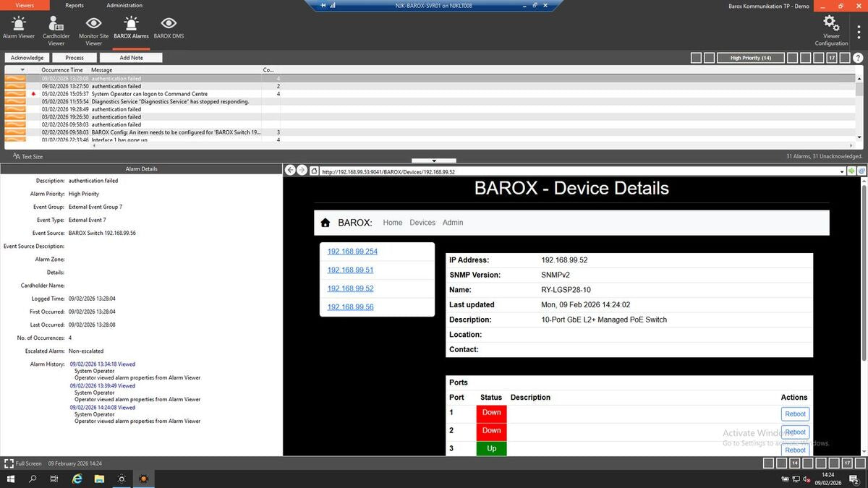868x488 pixels.
Task: Open the Text Size control
Action: pyautogui.click(x=28, y=156)
